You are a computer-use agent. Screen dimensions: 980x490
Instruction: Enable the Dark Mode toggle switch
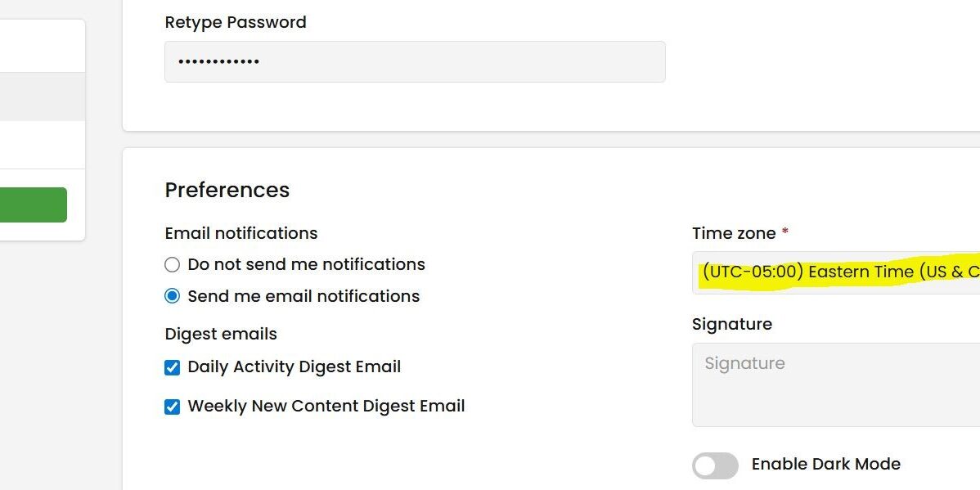[x=715, y=465]
